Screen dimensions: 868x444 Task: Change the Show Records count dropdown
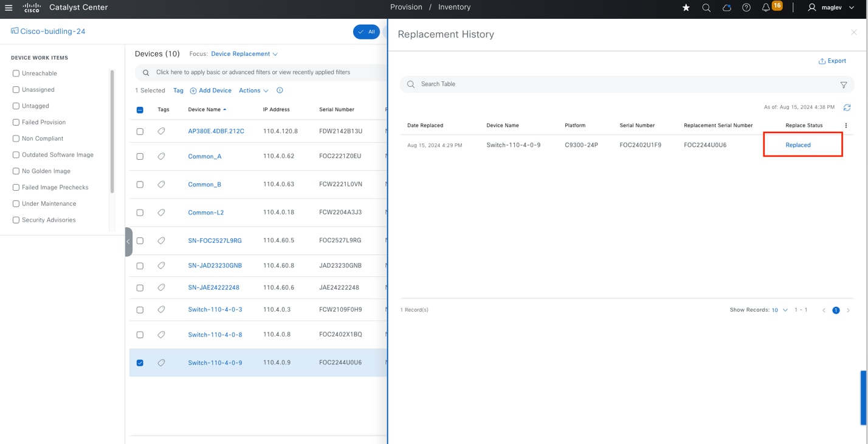pyautogui.click(x=780, y=310)
